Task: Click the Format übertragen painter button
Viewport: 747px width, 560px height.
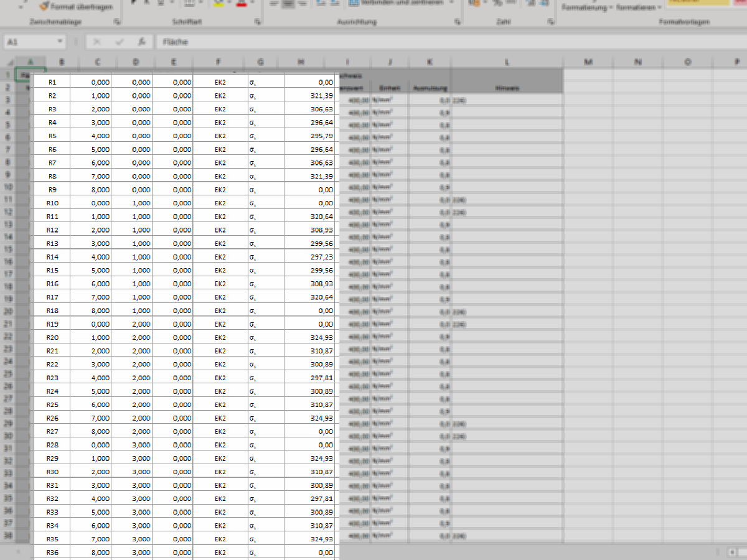Action: 77,6
